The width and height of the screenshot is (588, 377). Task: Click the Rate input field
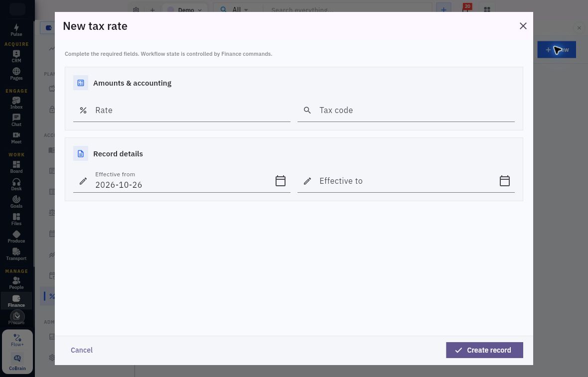click(182, 110)
